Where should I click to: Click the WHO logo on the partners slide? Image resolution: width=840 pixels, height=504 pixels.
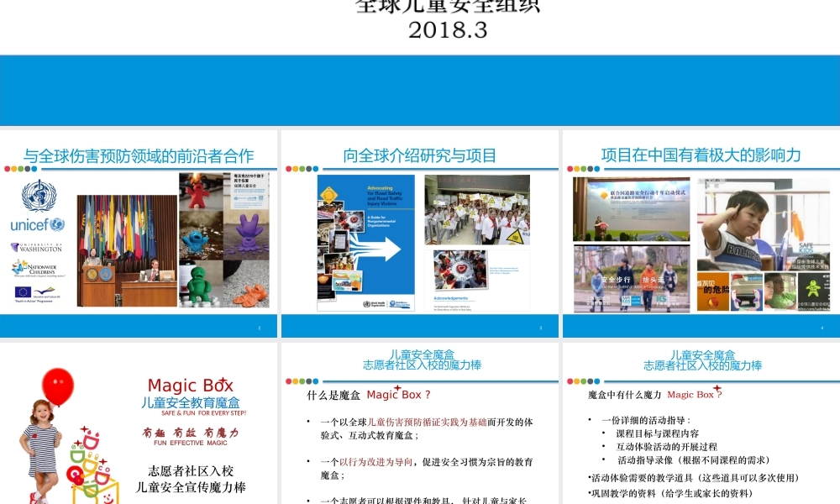(39, 196)
